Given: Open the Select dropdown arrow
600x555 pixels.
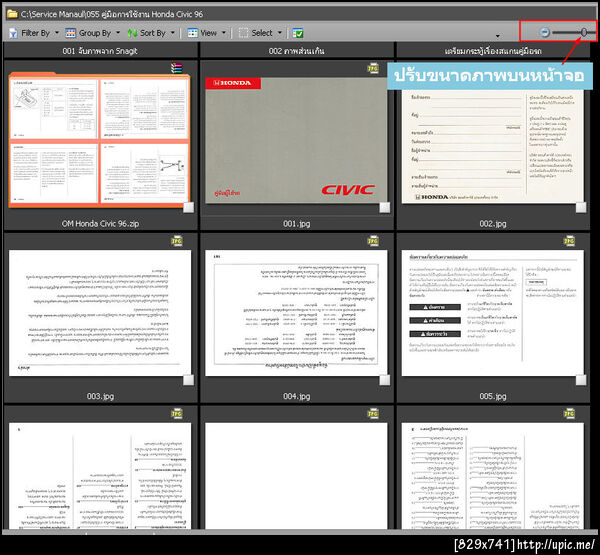Looking at the screenshot, I should (280, 33).
